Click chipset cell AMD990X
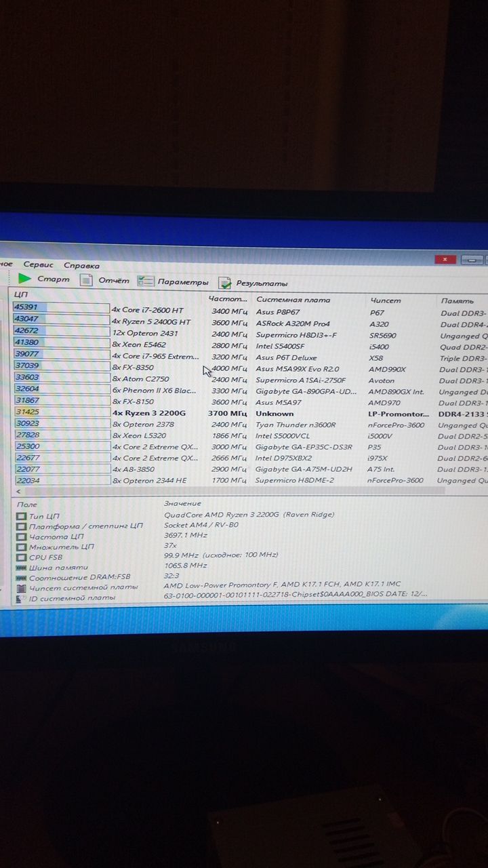The width and height of the screenshot is (488, 868). coord(388,370)
